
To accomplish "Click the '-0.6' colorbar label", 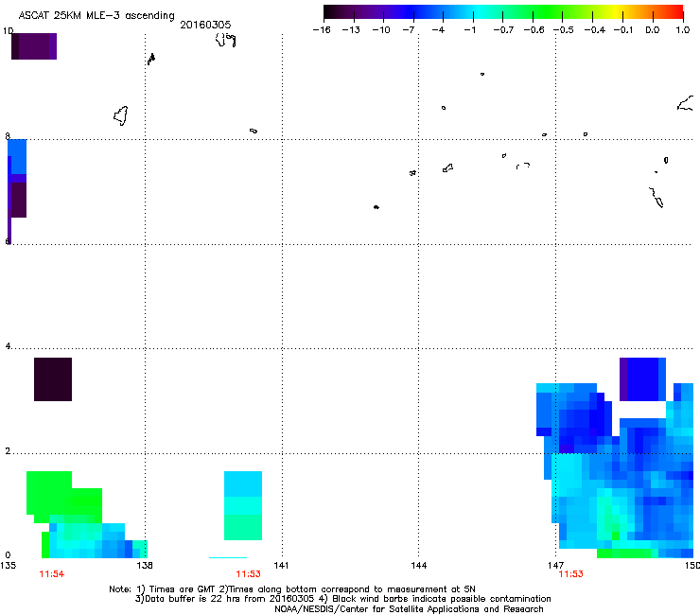I will [x=534, y=30].
